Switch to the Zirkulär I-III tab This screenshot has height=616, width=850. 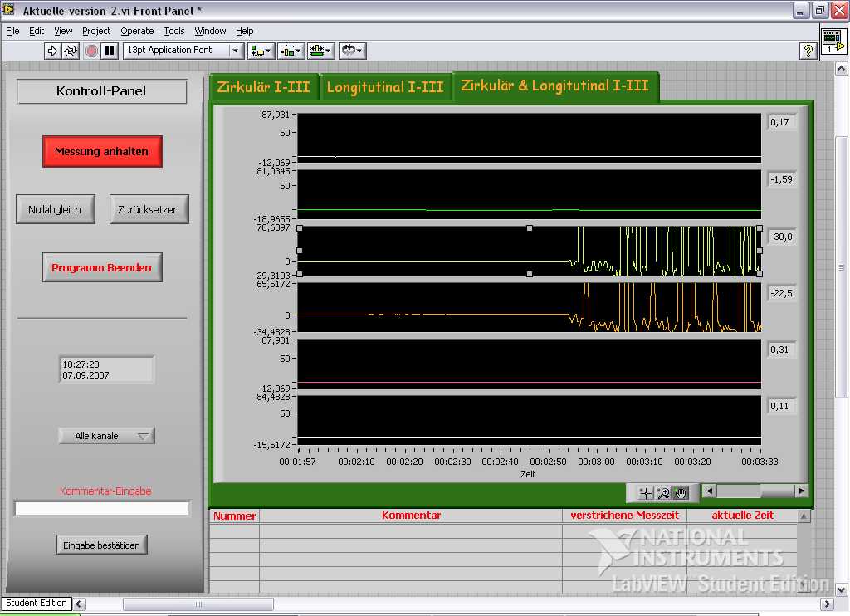(263, 87)
